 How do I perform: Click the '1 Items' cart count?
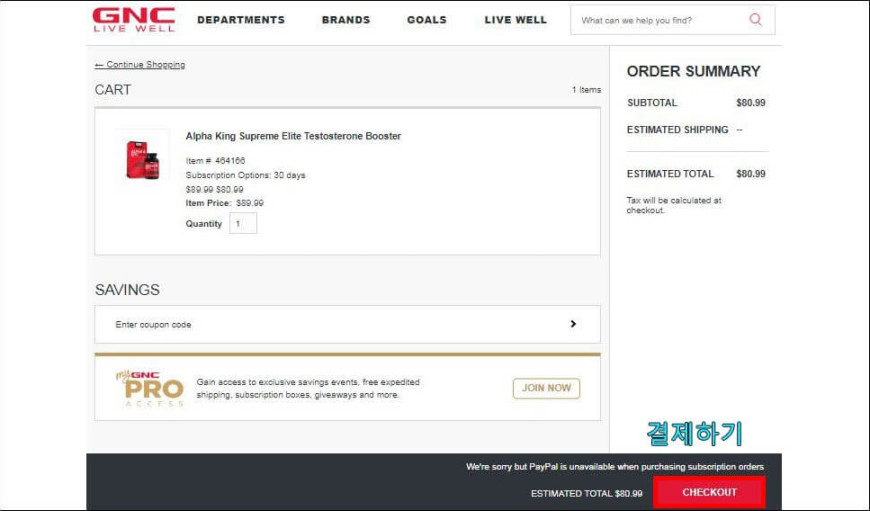click(x=586, y=90)
